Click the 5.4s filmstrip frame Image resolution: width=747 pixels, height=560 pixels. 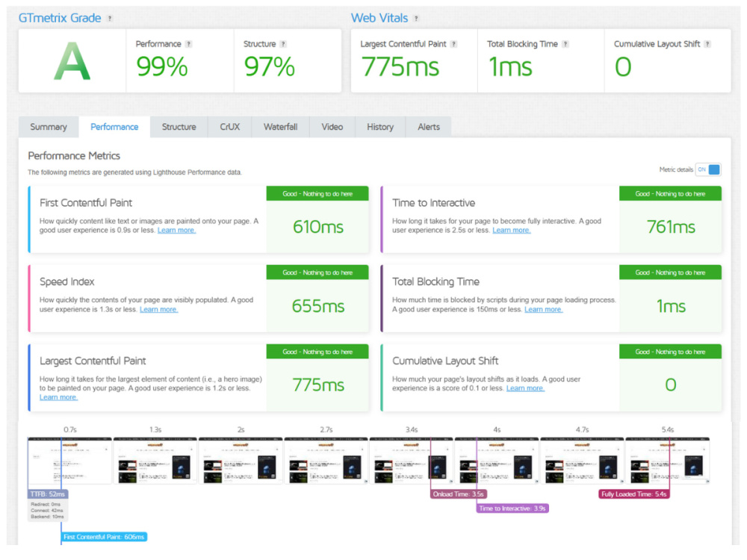tap(667, 461)
